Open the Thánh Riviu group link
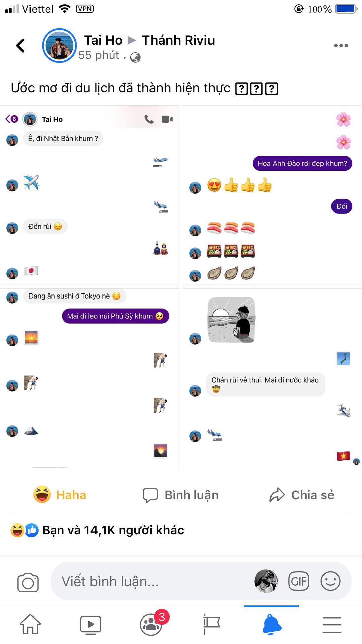The image size is (362, 644). pos(178,40)
